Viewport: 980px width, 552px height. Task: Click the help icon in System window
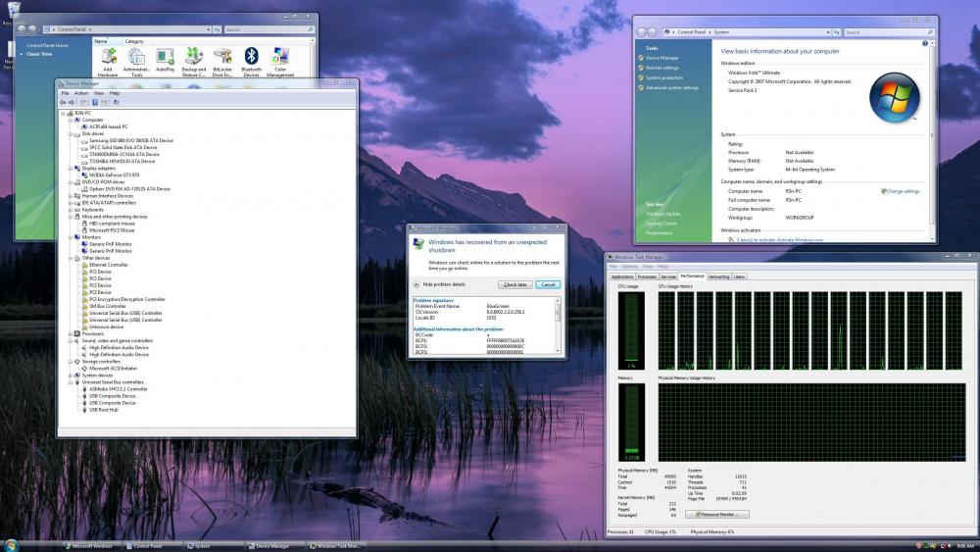(927, 44)
